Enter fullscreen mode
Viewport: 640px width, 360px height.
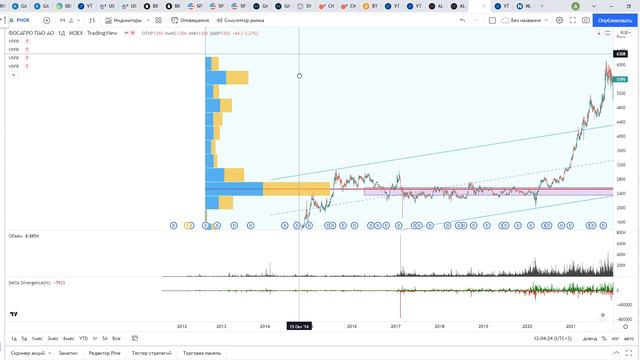click(573, 20)
